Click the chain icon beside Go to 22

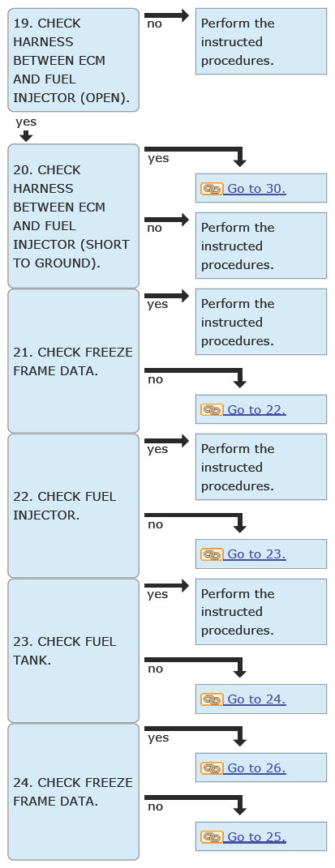212,409
